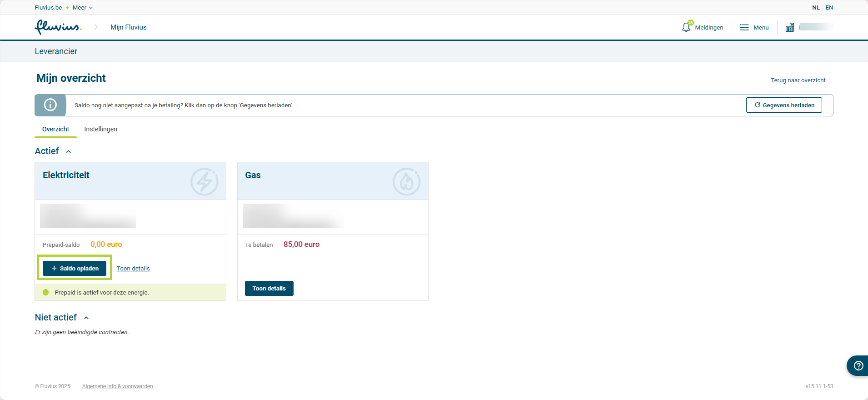Image resolution: width=868 pixels, height=400 pixels.
Task: Select the Overzicht tab
Action: (55, 129)
